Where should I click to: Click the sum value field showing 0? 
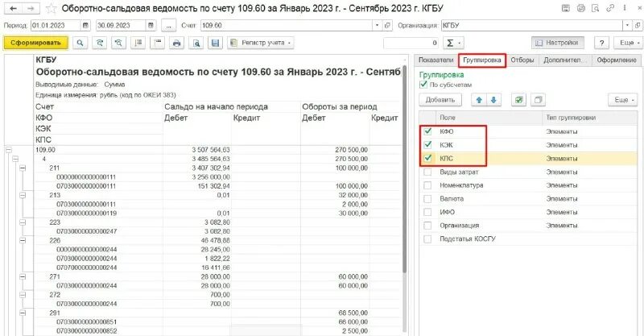411,43
